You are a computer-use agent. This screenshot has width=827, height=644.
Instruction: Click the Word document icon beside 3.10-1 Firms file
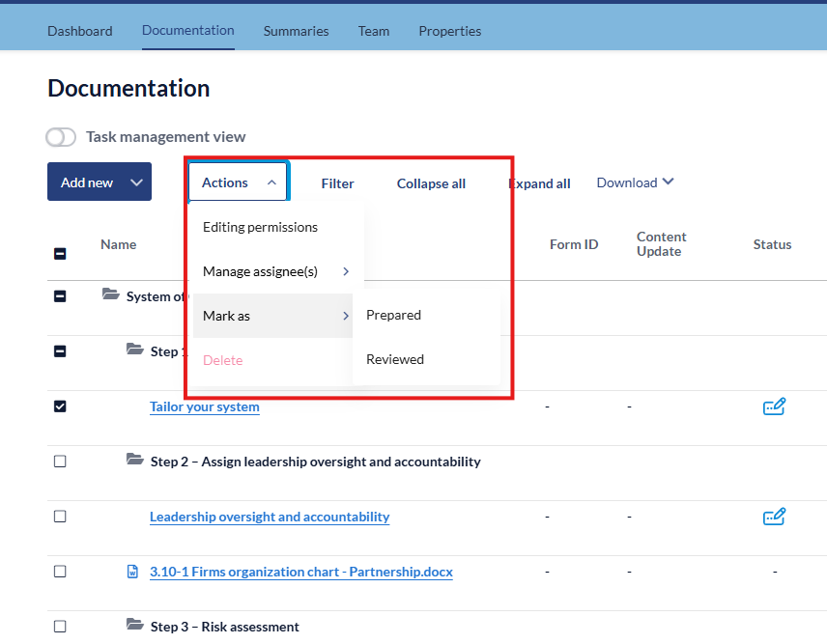[133, 572]
